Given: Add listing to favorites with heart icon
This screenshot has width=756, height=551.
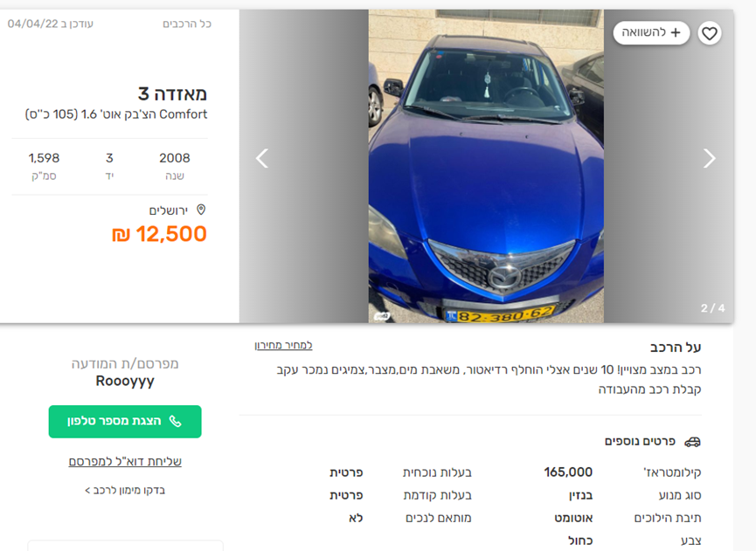Looking at the screenshot, I should (x=710, y=33).
